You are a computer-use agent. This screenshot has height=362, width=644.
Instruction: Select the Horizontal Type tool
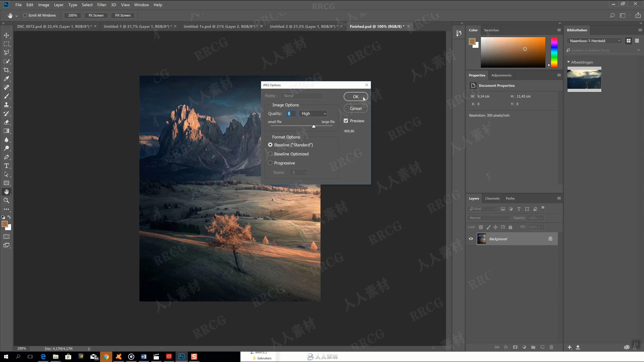[7, 166]
